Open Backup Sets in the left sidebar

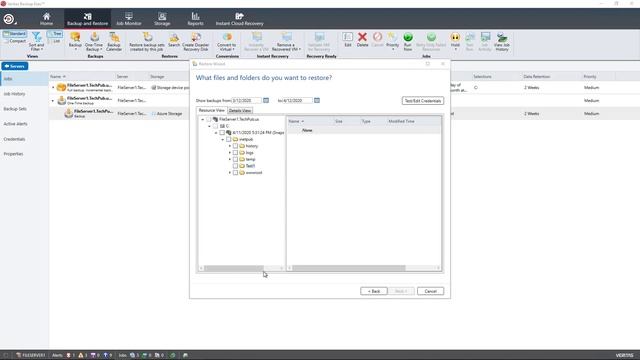pyautogui.click(x=15, y=109)
